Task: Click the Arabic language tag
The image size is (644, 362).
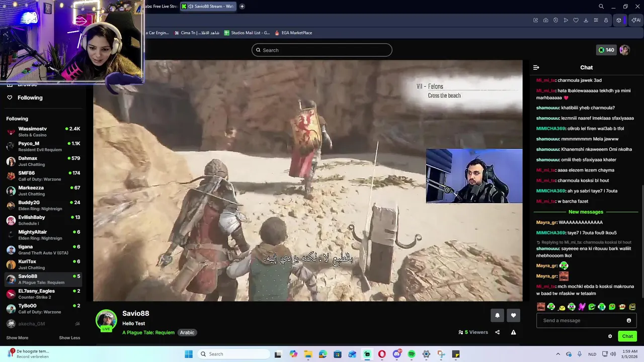Action: (x=187, y=332)
